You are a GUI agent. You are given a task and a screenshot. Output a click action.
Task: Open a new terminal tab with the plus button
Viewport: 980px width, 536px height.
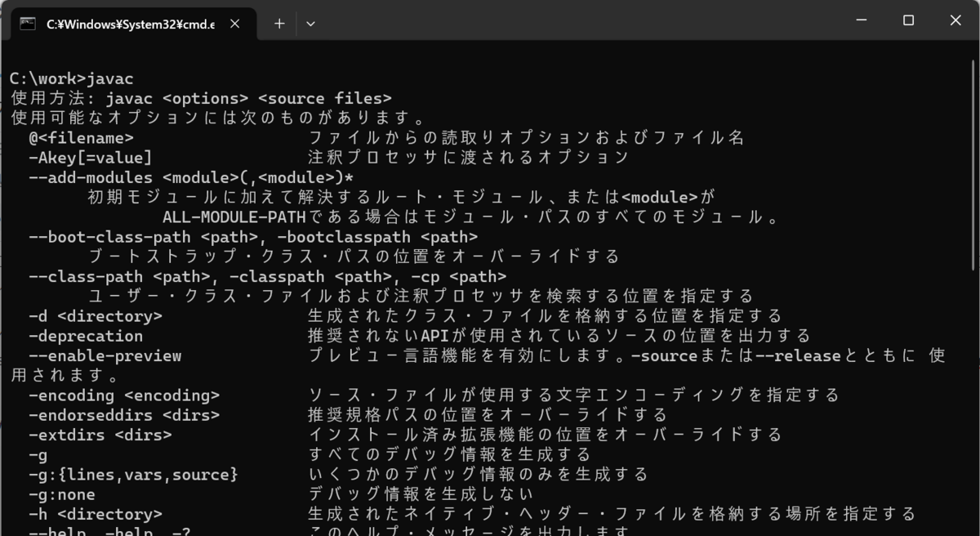pyautogui.click(x=278, y=24)
